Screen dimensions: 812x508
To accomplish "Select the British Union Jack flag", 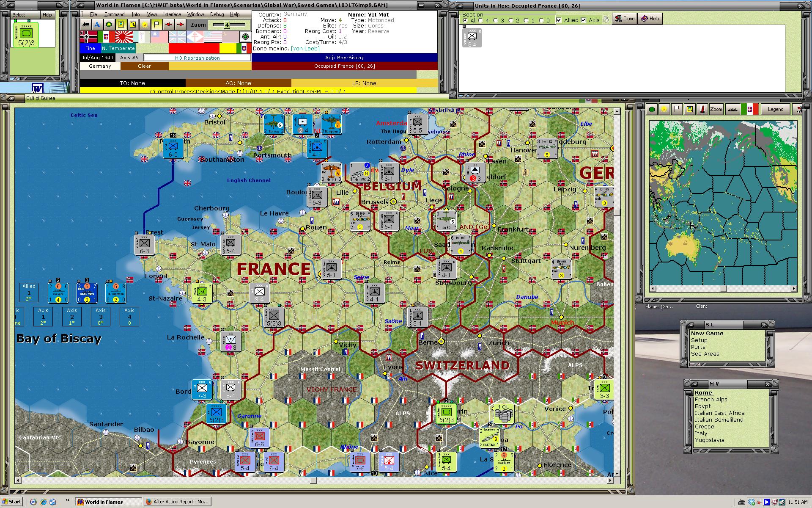I will coord(177,37).
